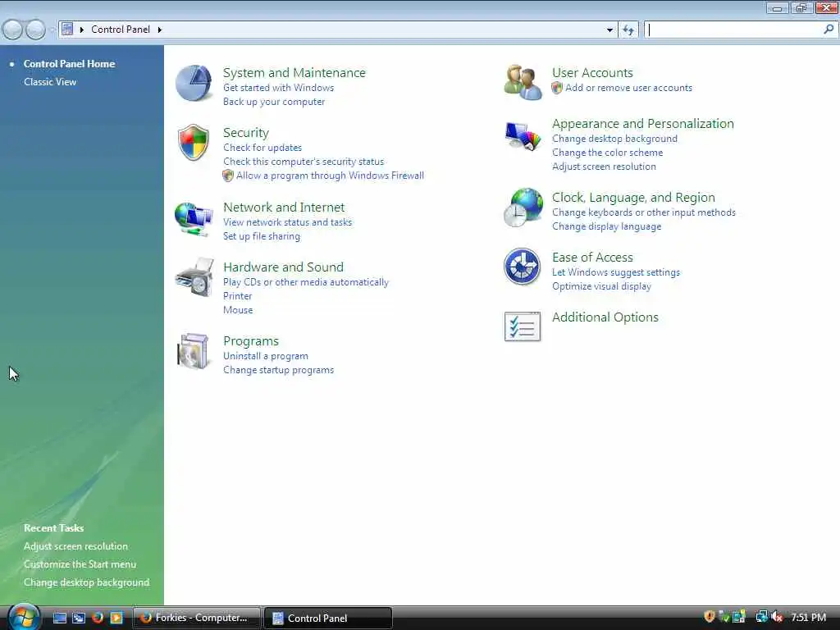Viewport: 840px width, 630px height.
Task: Click Customize the Start menu recent task
Action: [x=80, y=564]
